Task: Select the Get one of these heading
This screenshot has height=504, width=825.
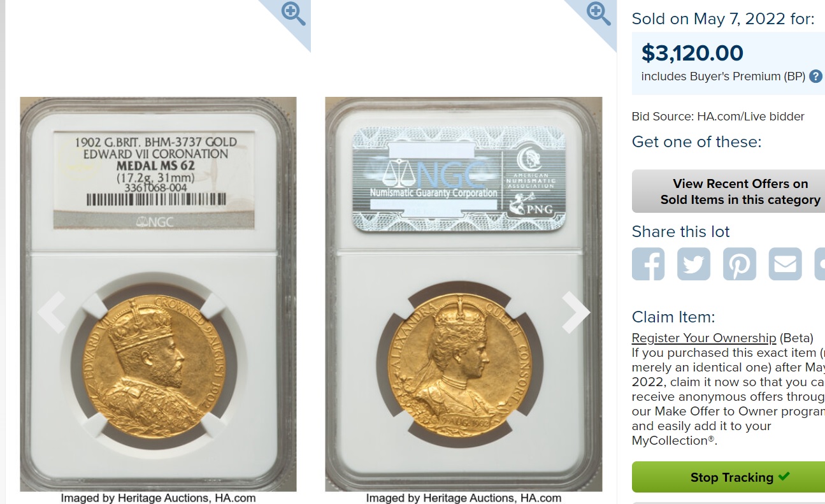Action: click(696, 141)
